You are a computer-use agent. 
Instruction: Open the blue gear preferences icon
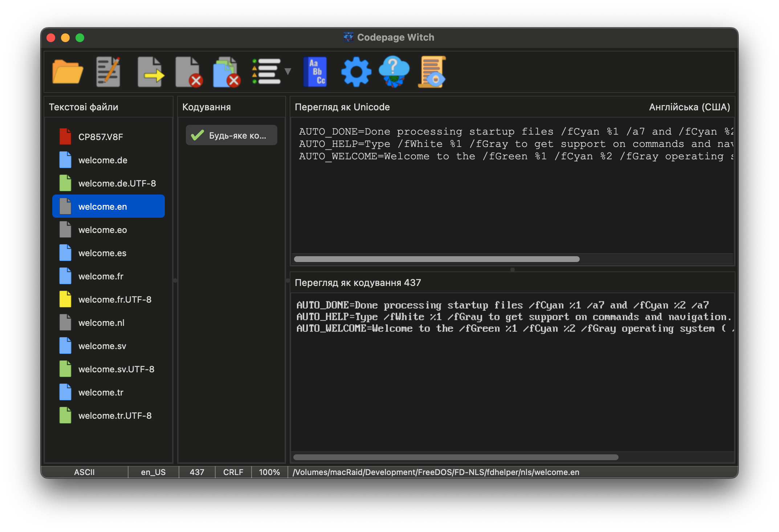click(356, 72)
